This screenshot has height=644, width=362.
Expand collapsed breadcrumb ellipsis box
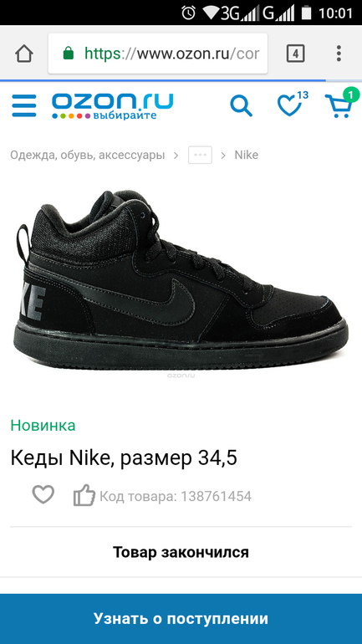201,156
